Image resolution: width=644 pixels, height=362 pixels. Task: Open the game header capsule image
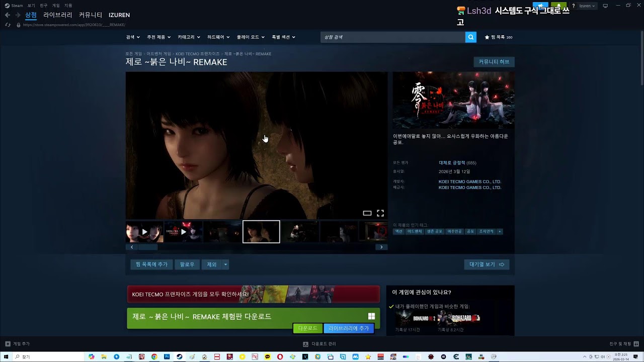pos(454,100)
